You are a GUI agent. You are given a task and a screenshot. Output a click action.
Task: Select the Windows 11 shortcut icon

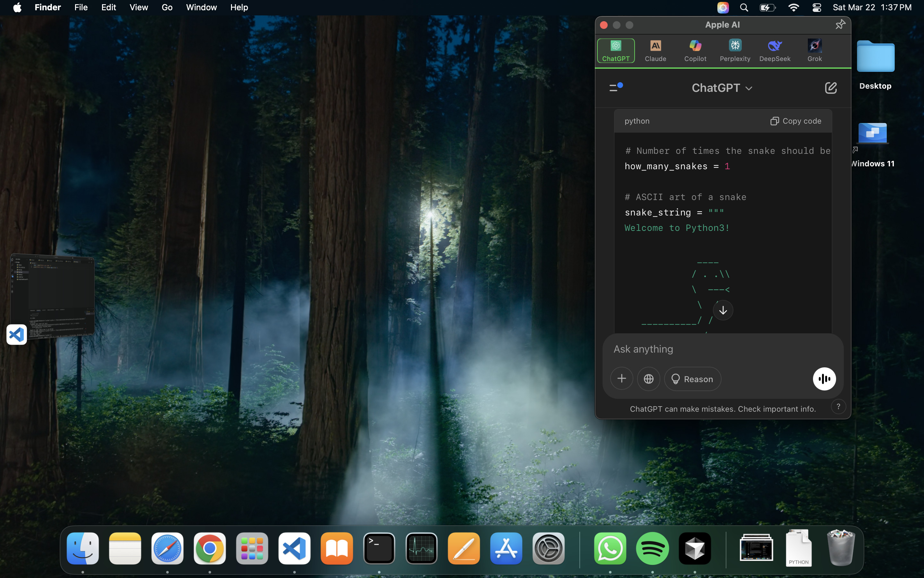click(x=872, y=133)
